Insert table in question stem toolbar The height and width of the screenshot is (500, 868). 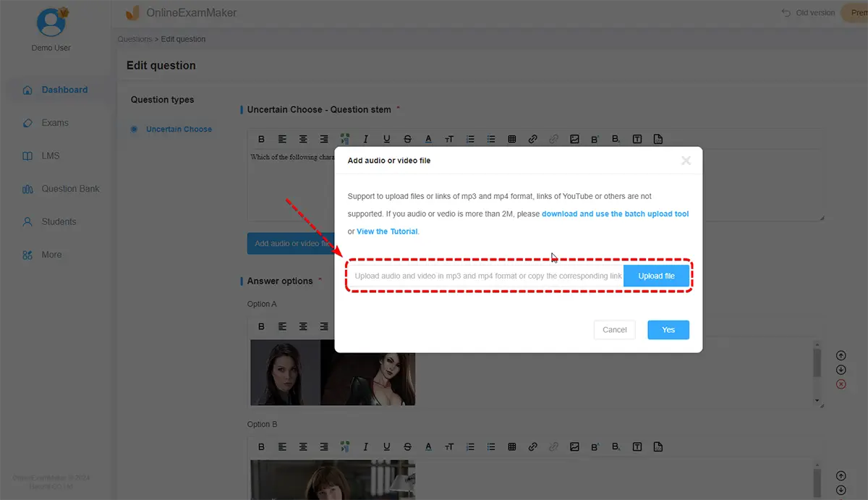(x=511, y=140)
